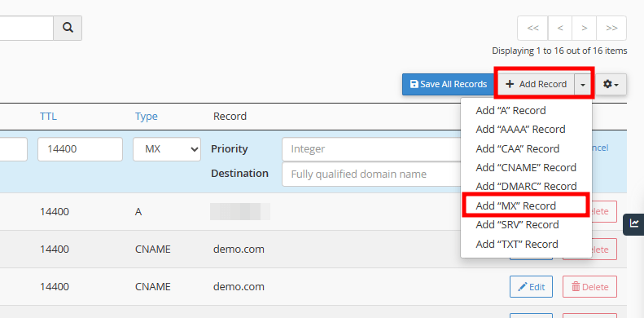Toggle the Add Record dropdown arrow
The height and width of the screenshot is (318, 644).
click(x=583, y=84)
